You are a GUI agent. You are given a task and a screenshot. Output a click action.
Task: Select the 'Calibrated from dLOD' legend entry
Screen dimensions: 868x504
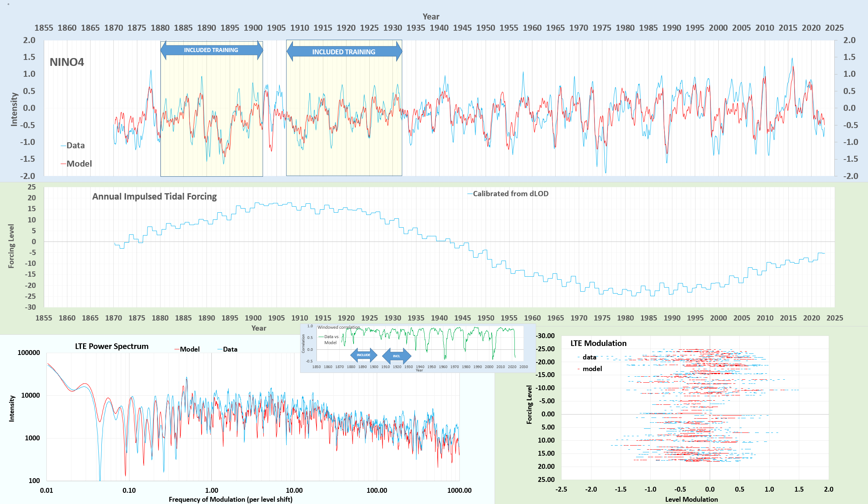(510, 194)
